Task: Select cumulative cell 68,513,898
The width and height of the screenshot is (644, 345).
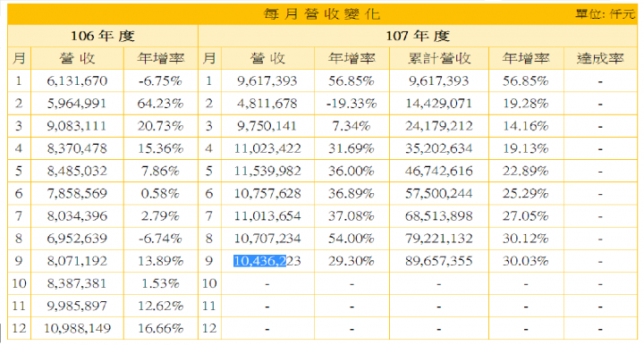Action: click(439, 216)
